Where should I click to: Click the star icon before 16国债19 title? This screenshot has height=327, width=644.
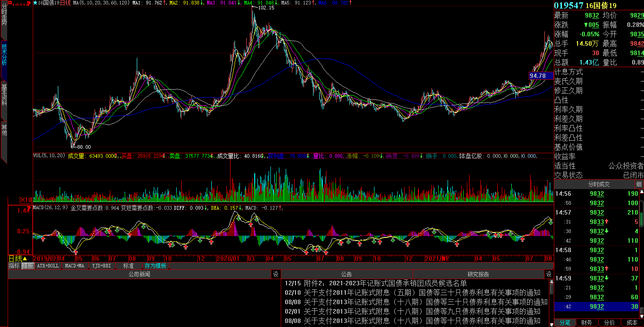pos(35,3)
